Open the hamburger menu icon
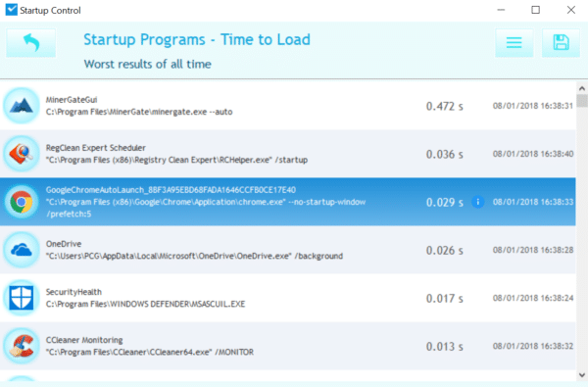This screenshot has height=387, width=588. click(x=514, y=43)
